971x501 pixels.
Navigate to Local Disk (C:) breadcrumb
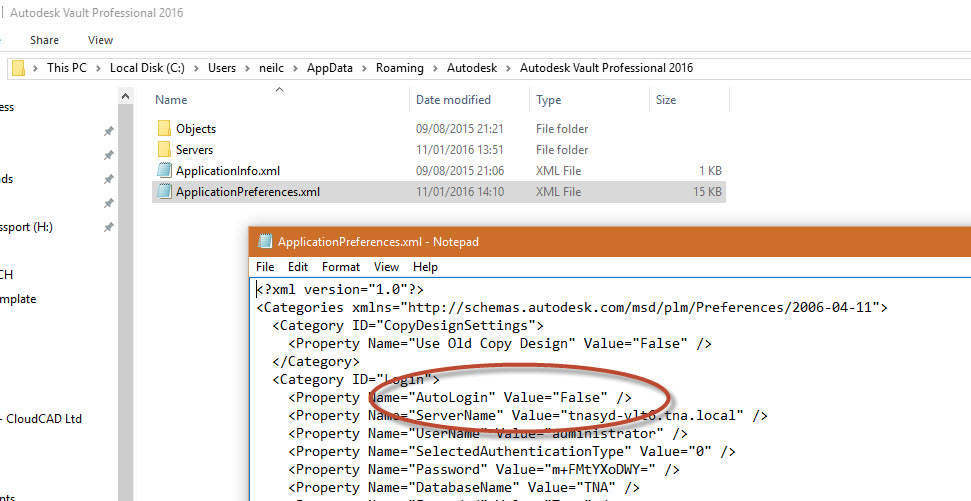147,68
